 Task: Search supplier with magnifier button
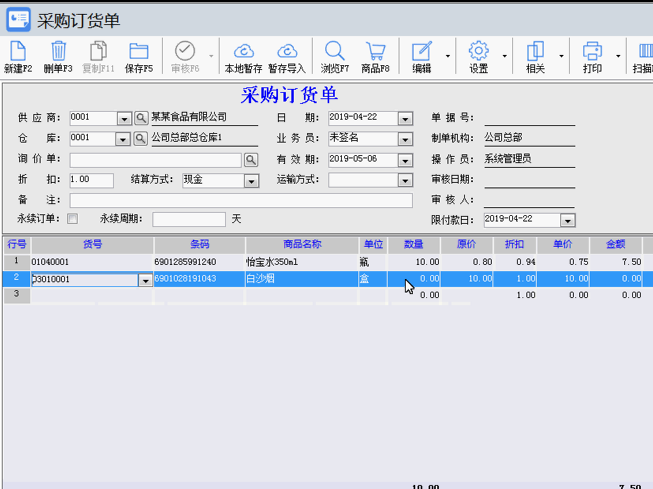pyautogui.click(x=141, y=118)
